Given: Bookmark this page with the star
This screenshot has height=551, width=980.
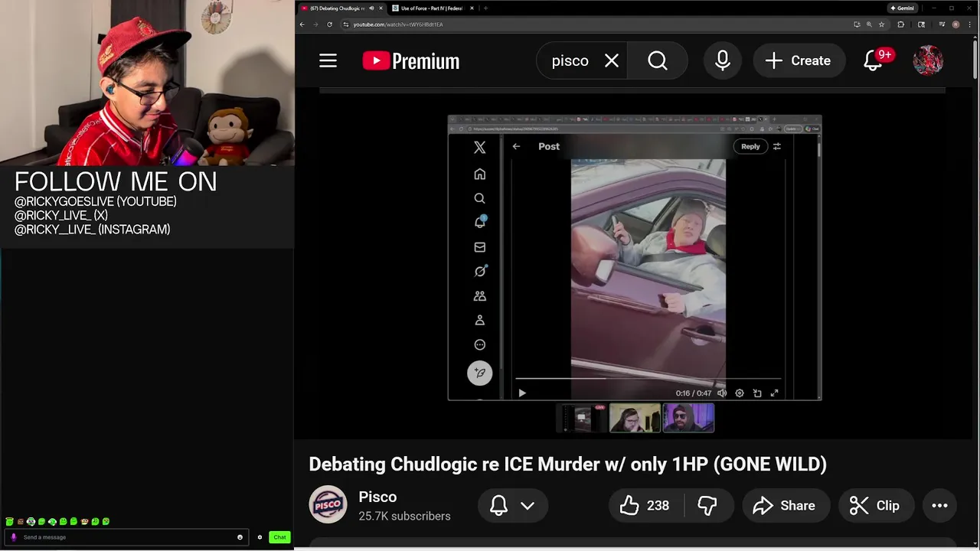Looking at the screenshot, I should pos(881,24).
